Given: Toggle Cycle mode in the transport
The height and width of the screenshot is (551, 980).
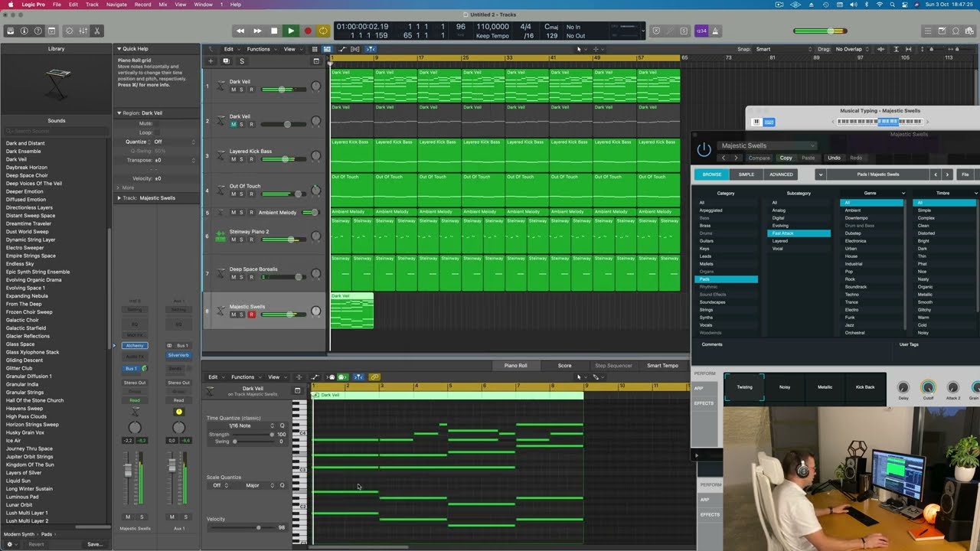Looking at the screenshot, I should pyautogui.click(x=324, y=31).
